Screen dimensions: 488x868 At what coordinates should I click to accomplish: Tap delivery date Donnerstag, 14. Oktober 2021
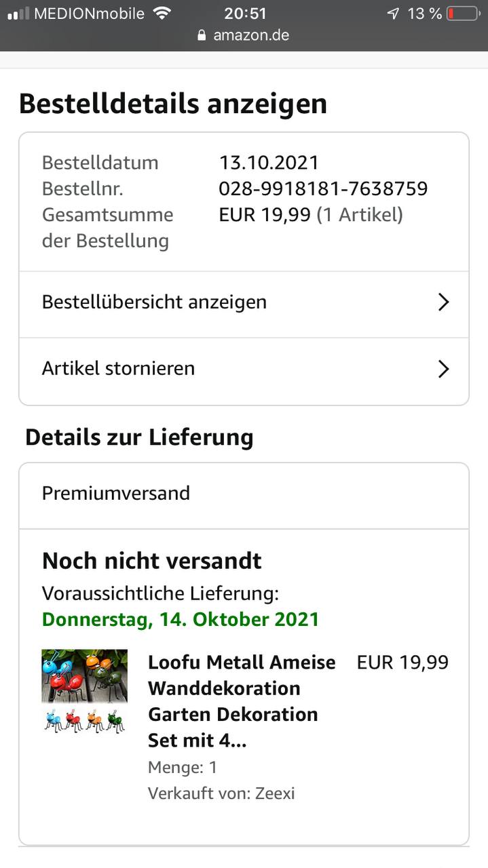181,619
